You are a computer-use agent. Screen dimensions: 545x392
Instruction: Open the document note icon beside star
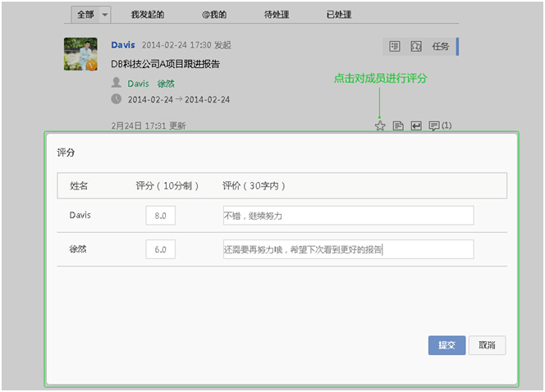click(398, 125)
